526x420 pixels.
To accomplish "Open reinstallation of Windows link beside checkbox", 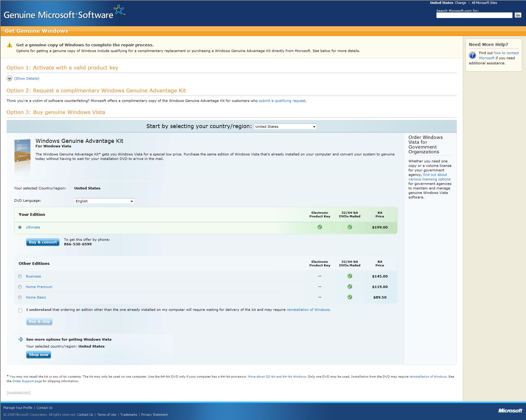I will point(308,310).
